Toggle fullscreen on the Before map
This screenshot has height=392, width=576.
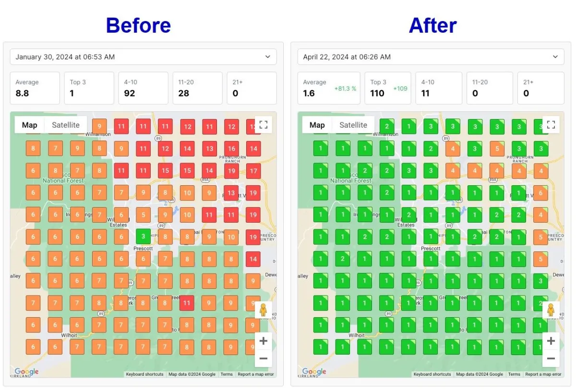point(263,125)
